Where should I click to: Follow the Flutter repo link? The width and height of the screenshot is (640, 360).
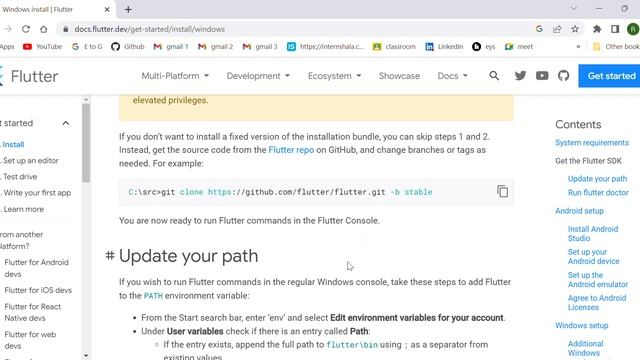click(291, 150)
